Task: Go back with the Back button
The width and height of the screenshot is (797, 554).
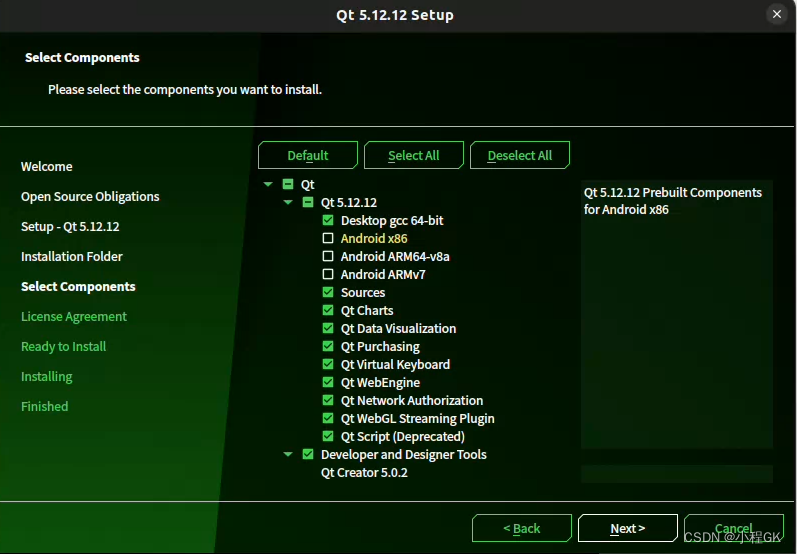Action: (522, 528)
